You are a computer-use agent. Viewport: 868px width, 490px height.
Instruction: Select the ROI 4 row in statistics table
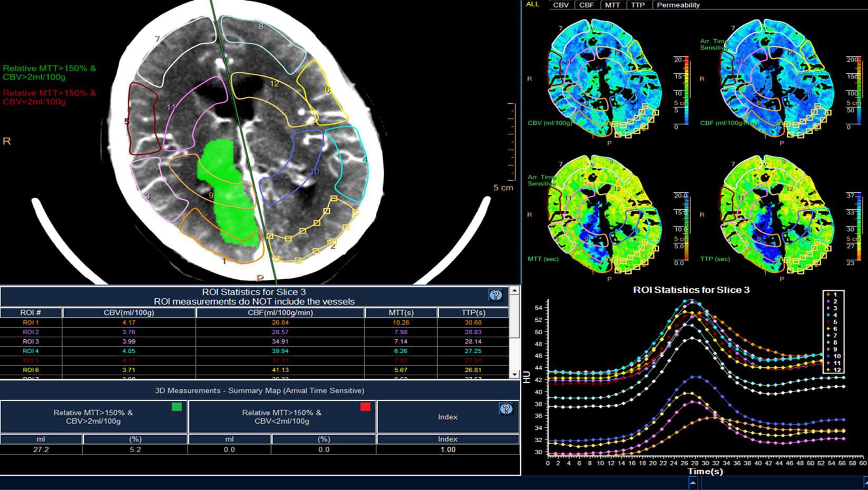[31, 351]
